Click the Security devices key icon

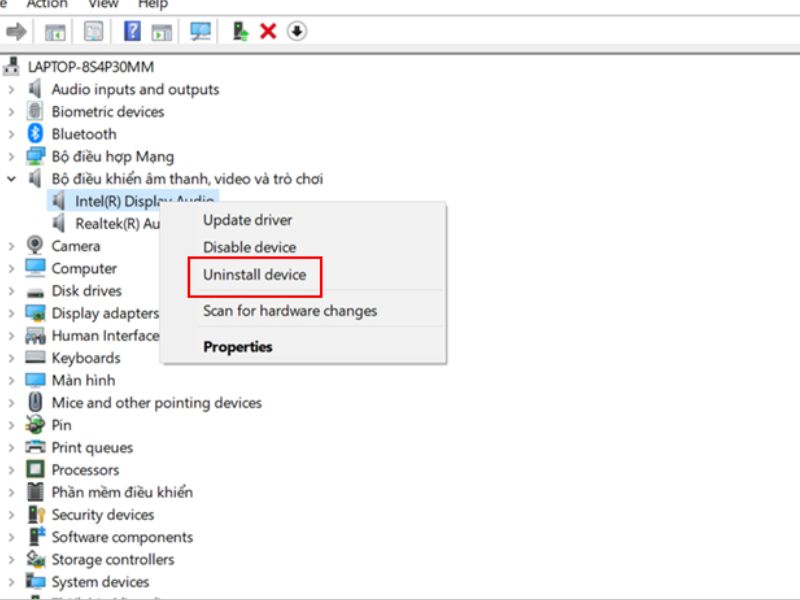[x=36, y=514]
